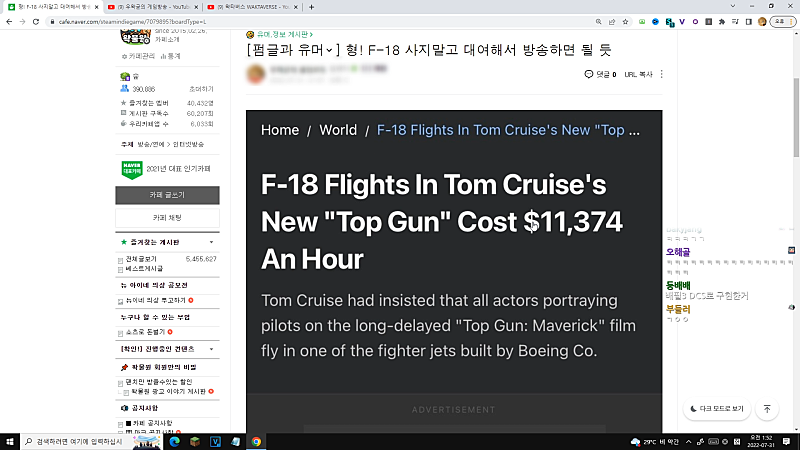Image resolution: width=800 pixels, height=450 pixels.
Task: Click the 초대하기 invite link
Action: point(202,89)
